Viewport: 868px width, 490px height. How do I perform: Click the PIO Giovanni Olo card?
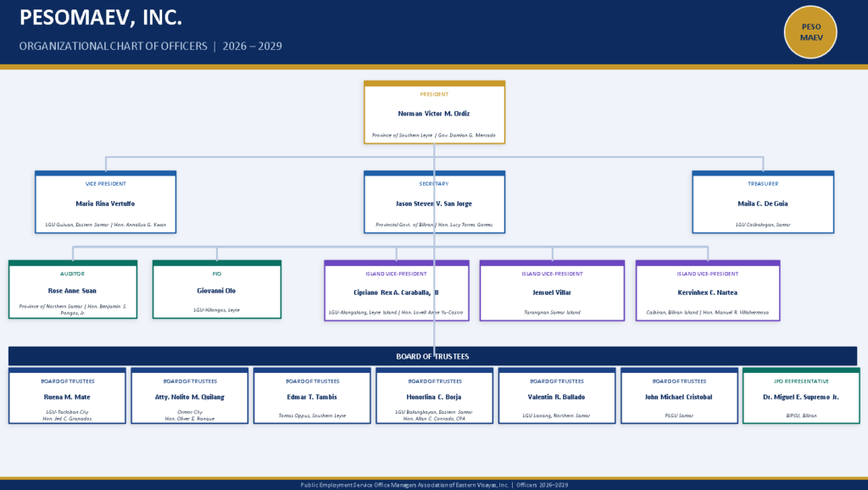(x=217, y=290)
